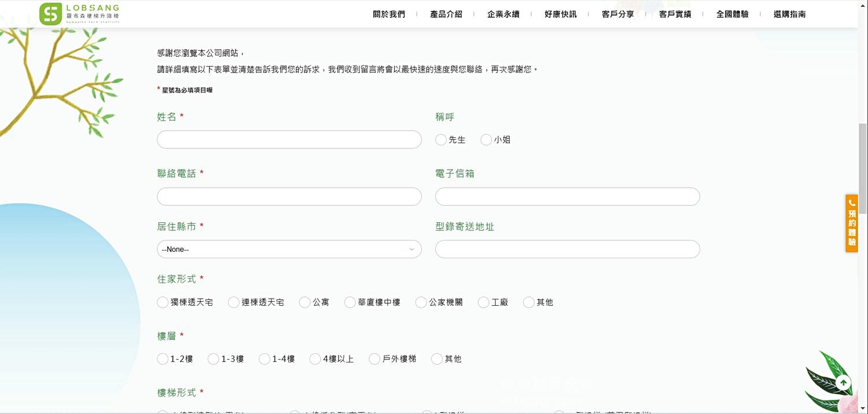
Task: Focus the 聯絡電話 text field
Action: (289, 196)
